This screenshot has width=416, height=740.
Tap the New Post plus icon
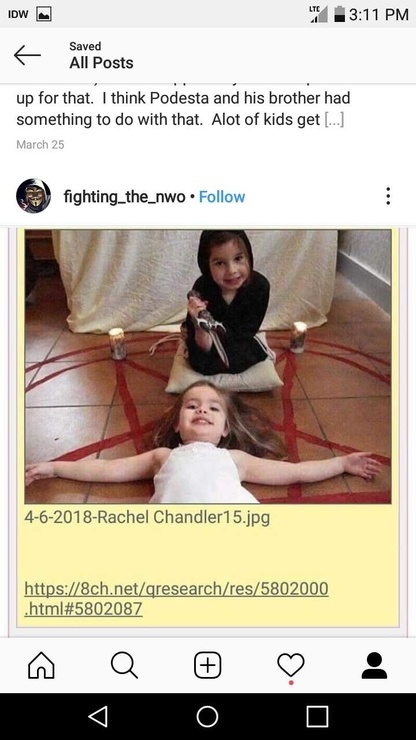[208, 665]
